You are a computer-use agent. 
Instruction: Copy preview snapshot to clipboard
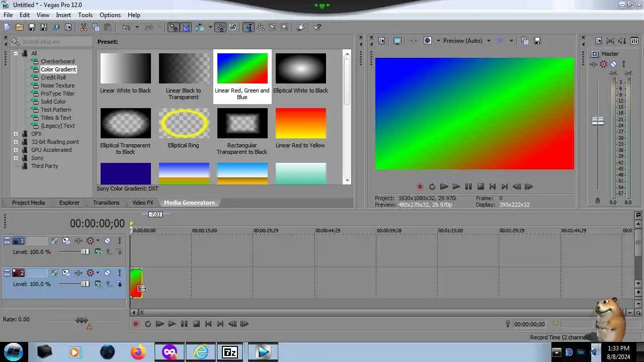pos(525,41)
